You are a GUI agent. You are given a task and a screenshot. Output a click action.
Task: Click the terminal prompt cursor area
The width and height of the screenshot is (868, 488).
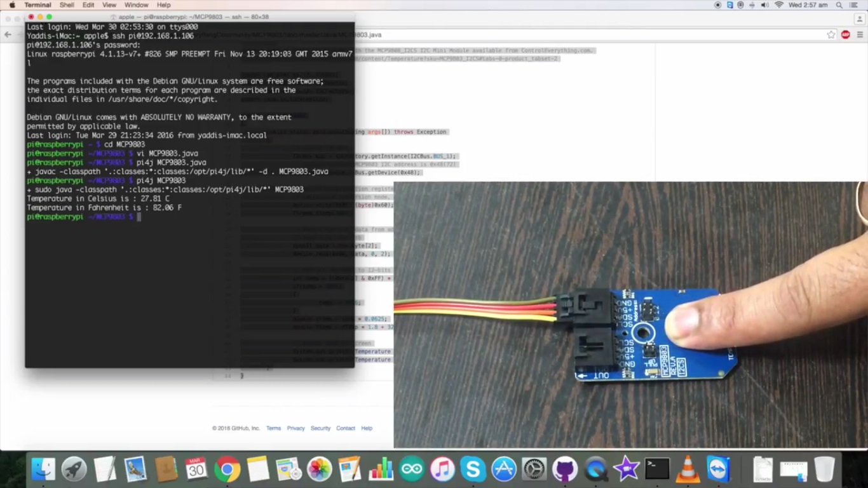(139, 217)
